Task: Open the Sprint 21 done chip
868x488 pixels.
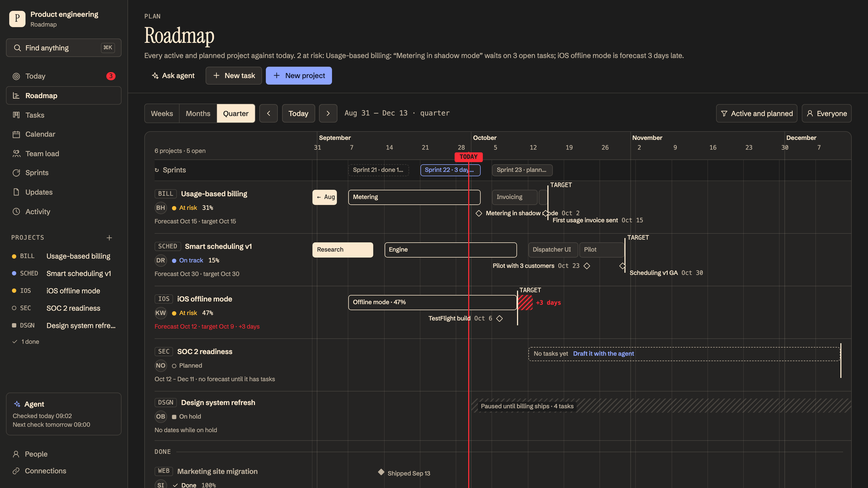Action: 378,170
